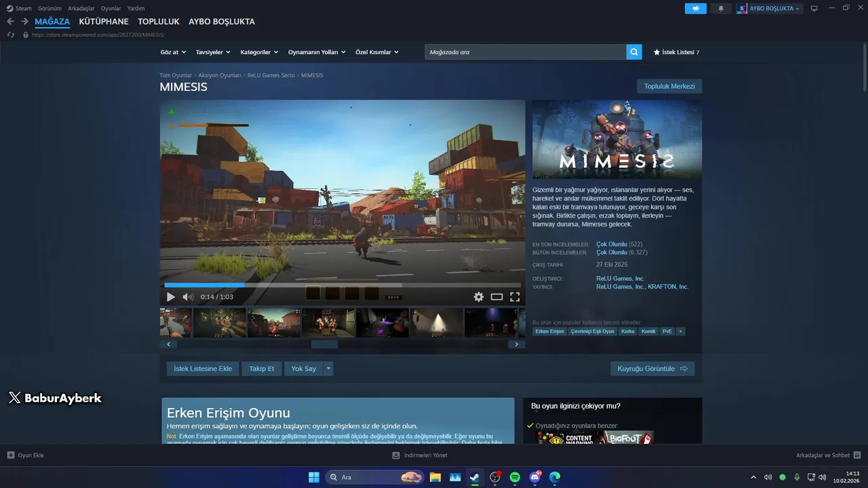Show hidden system tray icons
This screenshot has height=488, width=868.
coord(753,477)
